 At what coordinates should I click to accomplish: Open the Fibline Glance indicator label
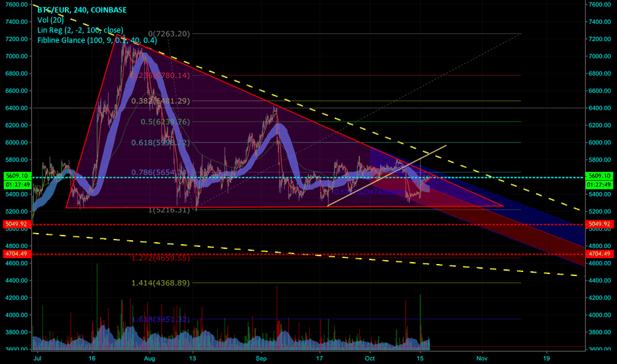[97, 40]
